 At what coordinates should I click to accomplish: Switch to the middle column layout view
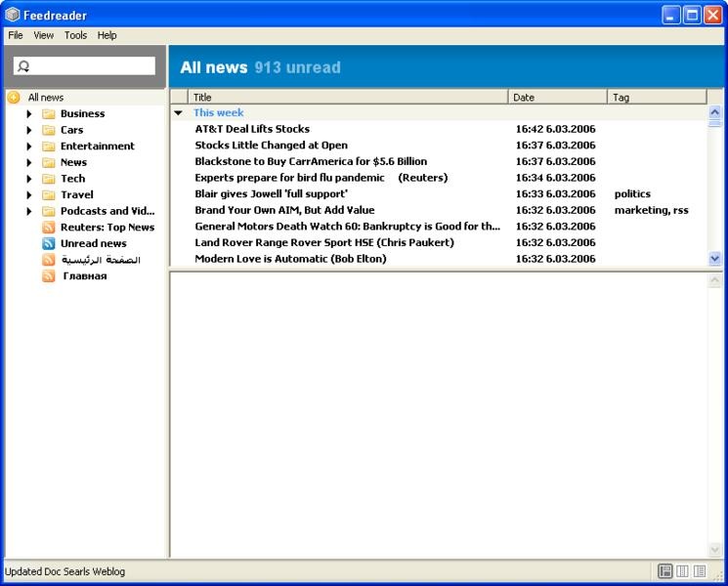[x=682, y=571]
